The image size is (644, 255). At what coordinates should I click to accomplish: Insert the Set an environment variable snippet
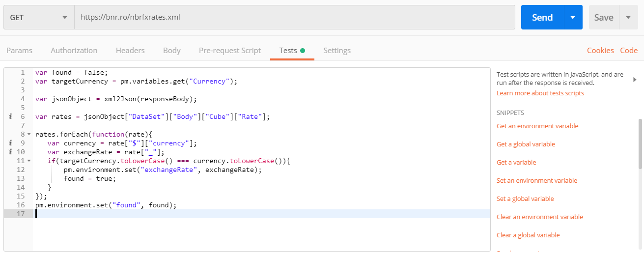pos(537,181)
